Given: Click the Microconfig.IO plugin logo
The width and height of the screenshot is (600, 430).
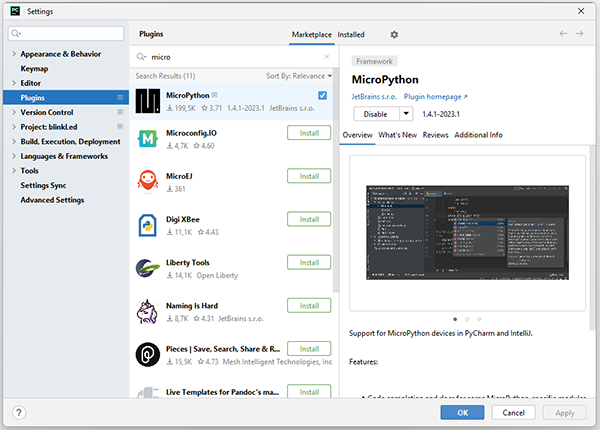Looking at the screenshot, I should [x=148, y=138].
